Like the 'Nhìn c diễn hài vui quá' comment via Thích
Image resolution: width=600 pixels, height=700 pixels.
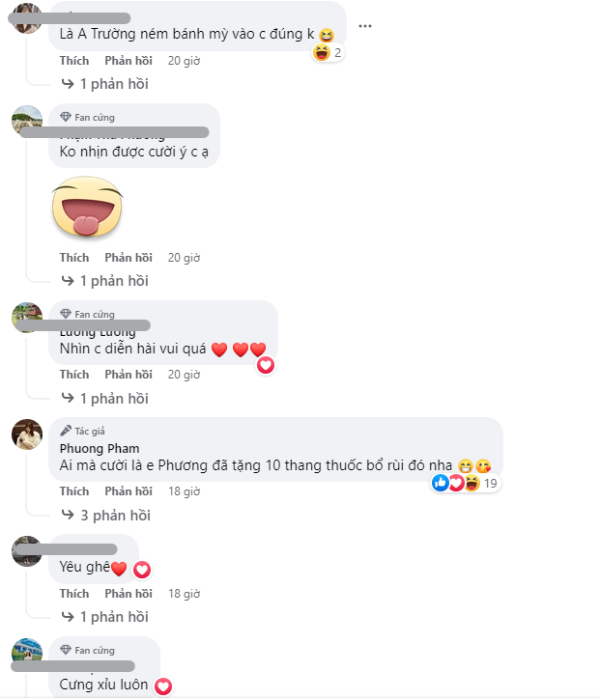point(74,374)
